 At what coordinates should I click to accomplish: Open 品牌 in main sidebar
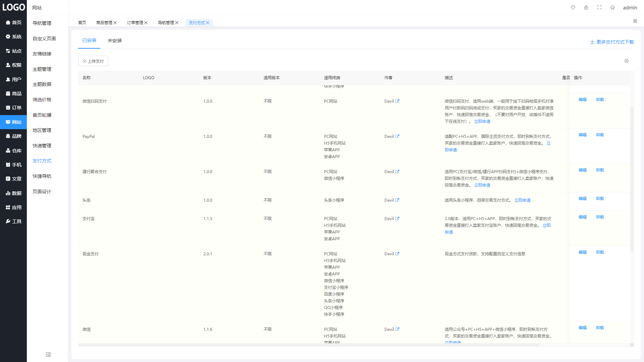[x=13, y=136]
